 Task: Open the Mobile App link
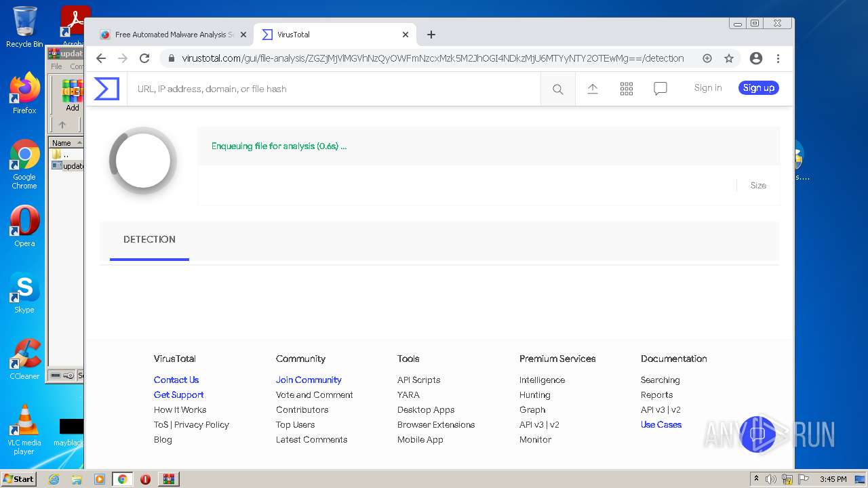pos(420,440)
